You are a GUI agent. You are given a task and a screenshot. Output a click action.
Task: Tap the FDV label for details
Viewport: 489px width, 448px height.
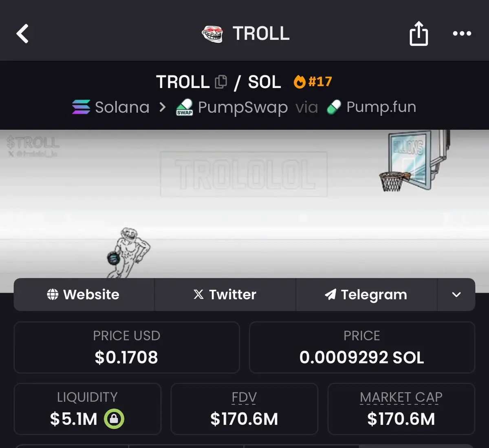pos(244,397)
